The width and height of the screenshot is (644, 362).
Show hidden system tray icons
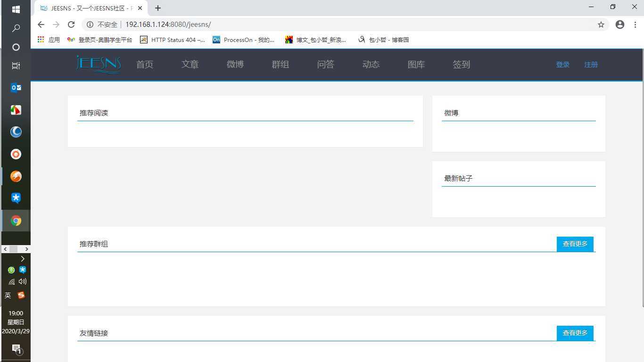[23, 259]
